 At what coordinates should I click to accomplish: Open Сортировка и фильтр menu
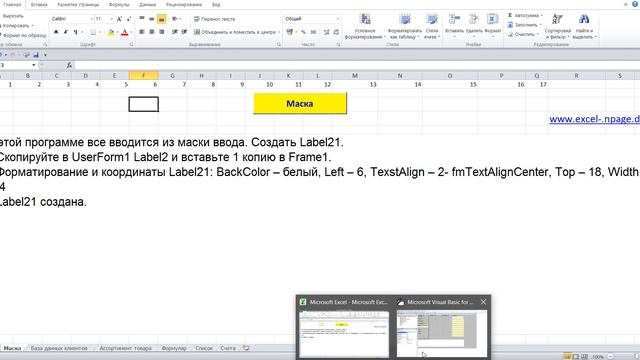tap(558, 26)
